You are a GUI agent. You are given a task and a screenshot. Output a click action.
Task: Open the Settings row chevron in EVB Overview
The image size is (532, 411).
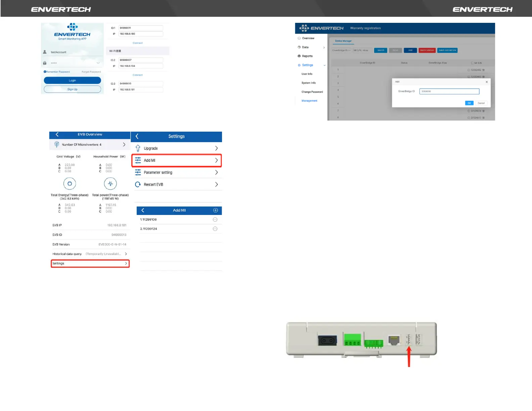[126, 264]
